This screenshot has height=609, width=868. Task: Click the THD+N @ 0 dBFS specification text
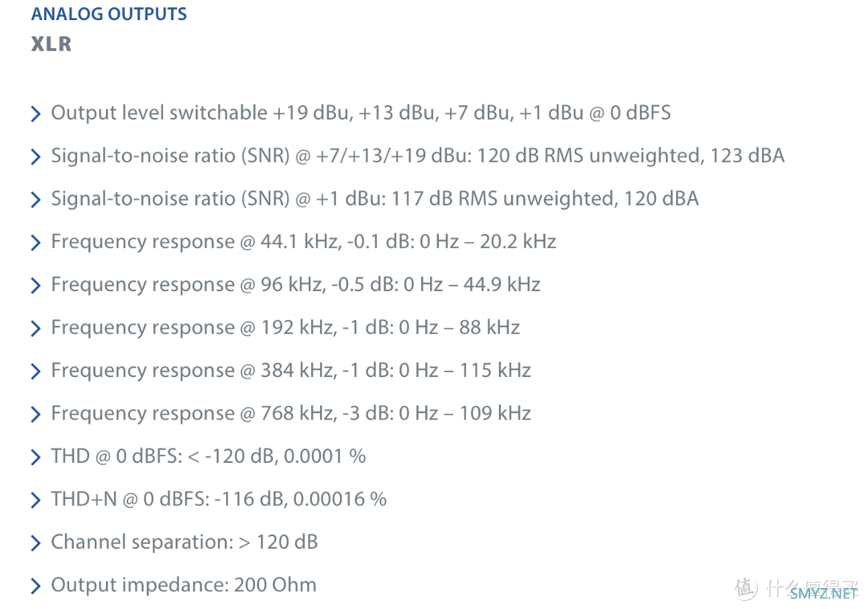click(219, 499)
